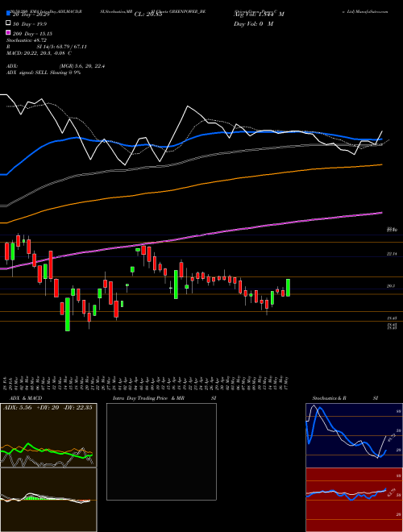403x532 pixels.
Task: Open the empty intraday trading price box
Action: (161, 451)
